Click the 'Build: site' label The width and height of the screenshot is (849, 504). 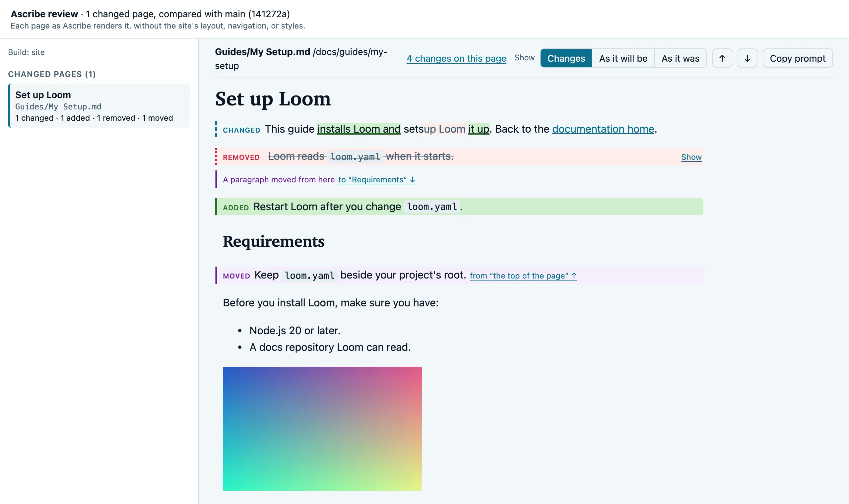[26, 52]
